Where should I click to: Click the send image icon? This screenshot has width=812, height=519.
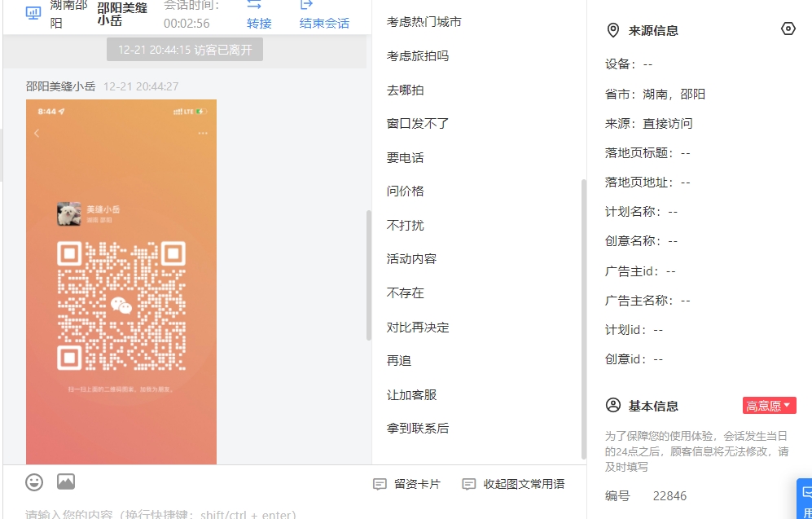pos(66,482)
